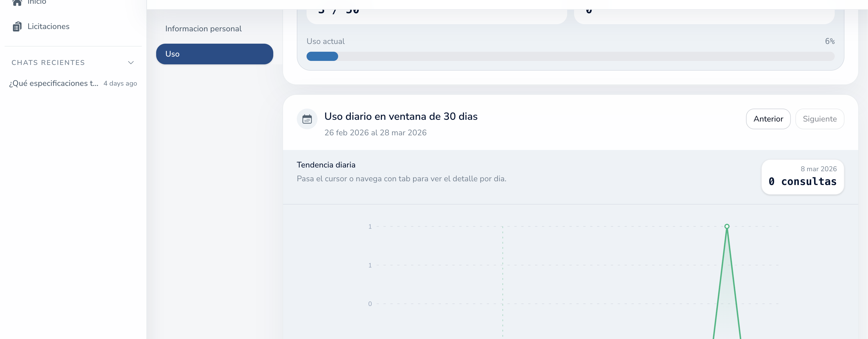Click the 'Tendencia diaria' label
The width and height of the screenshot is (868, 339).
point(326,165)
